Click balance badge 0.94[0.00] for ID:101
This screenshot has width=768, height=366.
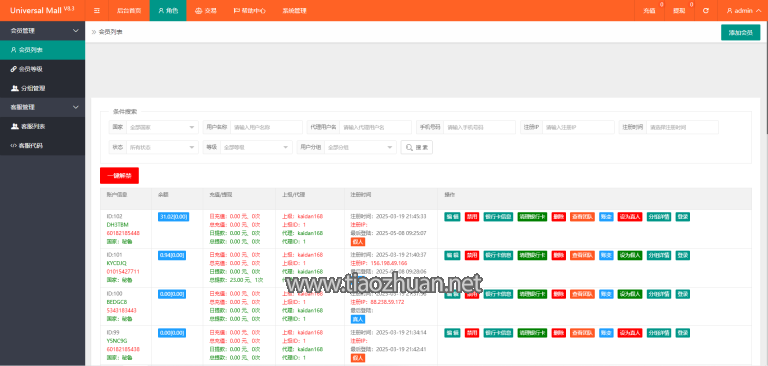(x=172, y=255)
